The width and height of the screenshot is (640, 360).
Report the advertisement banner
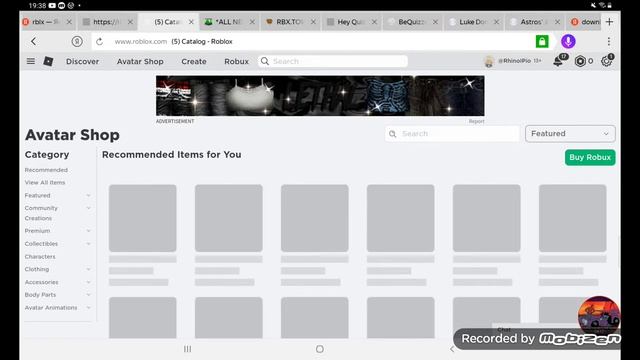[x=476, y=121]
